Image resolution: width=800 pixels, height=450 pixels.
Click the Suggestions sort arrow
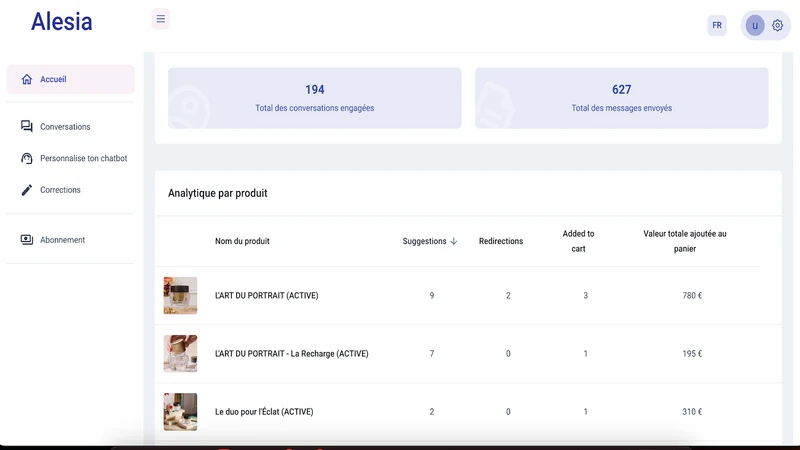coord(454,241)
